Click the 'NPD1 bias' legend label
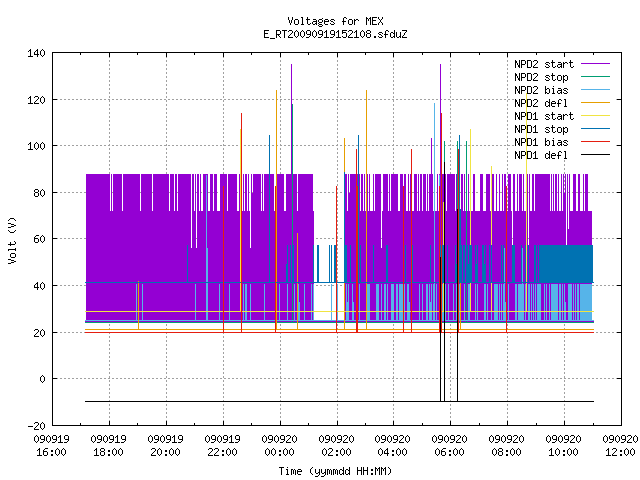The width and height of the screenshot is (640, 480). [541, 142]
